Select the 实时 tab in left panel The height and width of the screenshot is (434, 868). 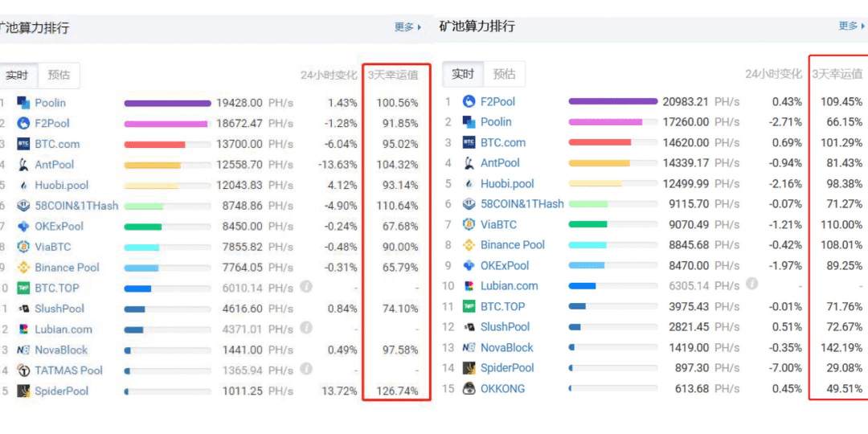tap(18, 76)
